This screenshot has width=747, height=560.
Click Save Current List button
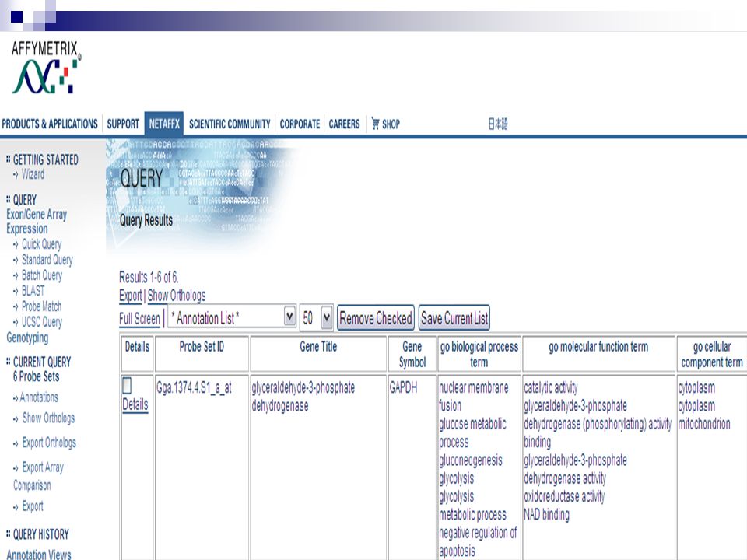coord(454,317)
